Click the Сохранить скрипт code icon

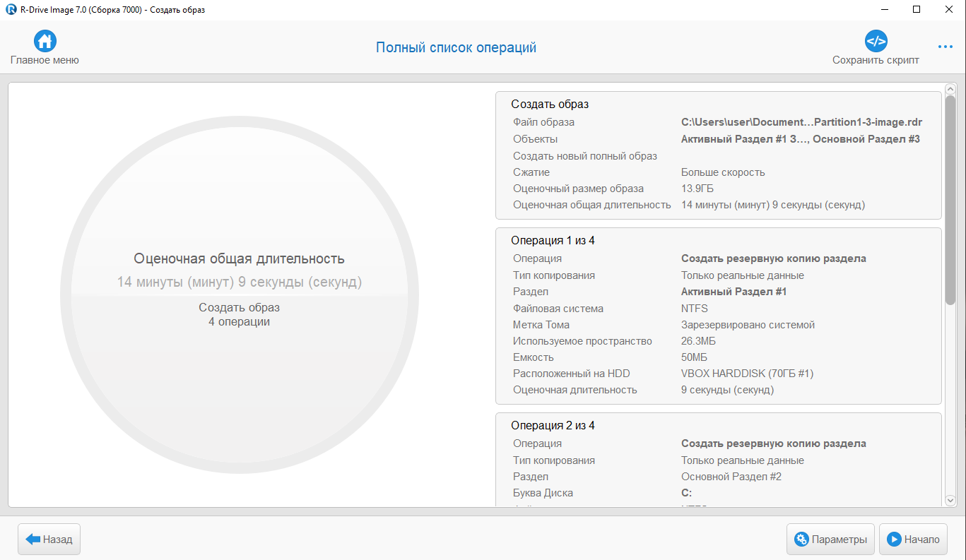[876, 41]
